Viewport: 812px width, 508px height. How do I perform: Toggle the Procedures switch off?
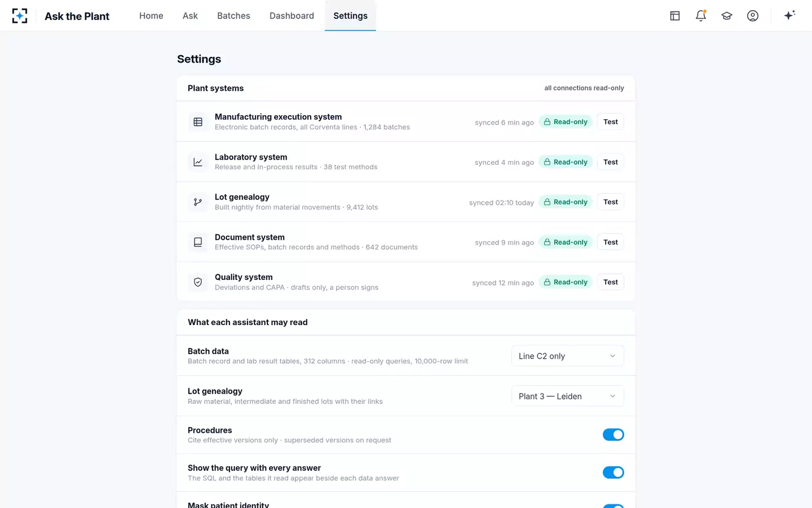[x=614, y=435]
